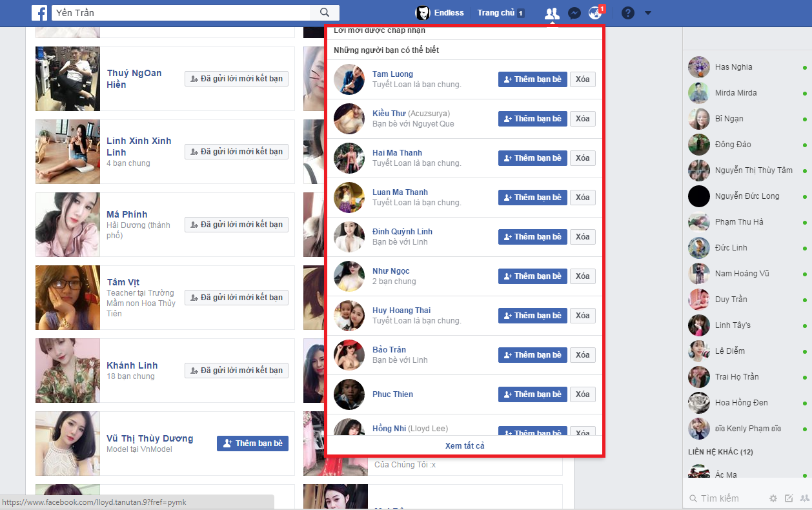Screen dimensions: 812x510
Task: Click Tâm Vịt's profile photo
Action: (x=68, y=298)
